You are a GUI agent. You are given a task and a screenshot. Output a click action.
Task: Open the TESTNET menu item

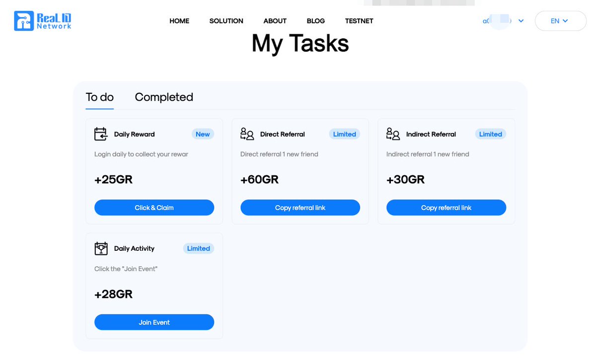359,21
